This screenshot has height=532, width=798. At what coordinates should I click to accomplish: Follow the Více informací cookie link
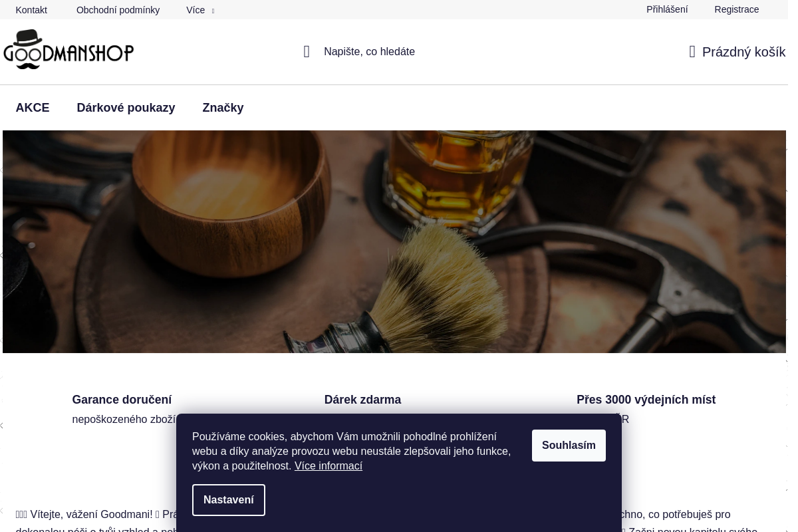(328, 466)
